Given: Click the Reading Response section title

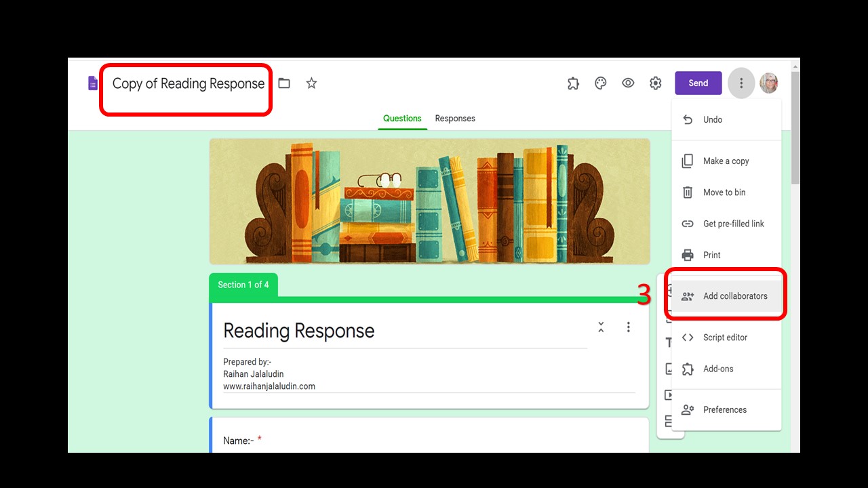Looking at the screenshot, I should (x=299, y=331).
